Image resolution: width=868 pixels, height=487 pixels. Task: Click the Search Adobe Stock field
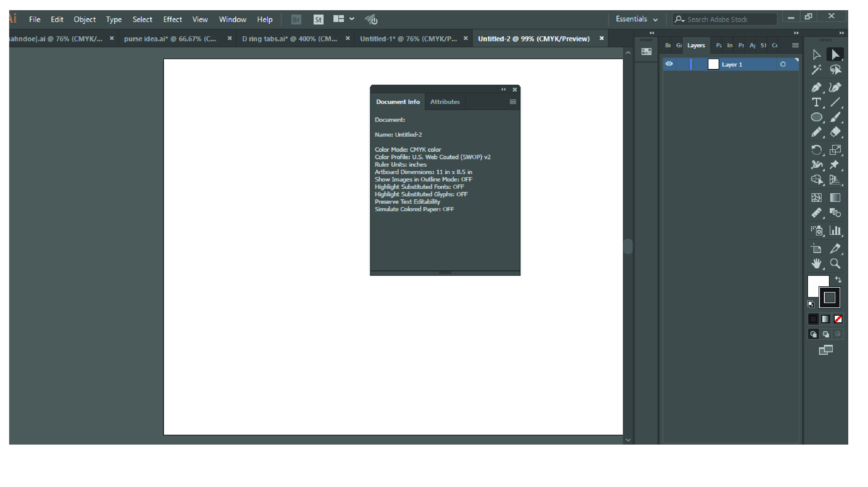[x=724, y=19]
